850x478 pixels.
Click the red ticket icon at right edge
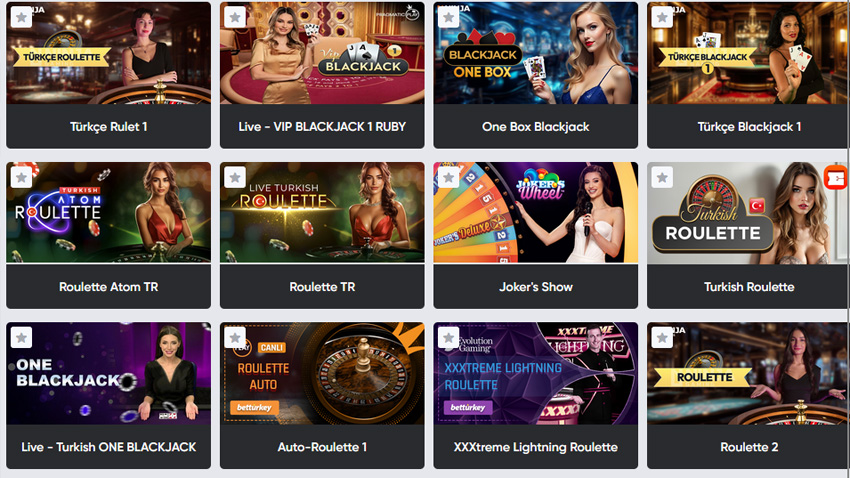tap(836, 178)
